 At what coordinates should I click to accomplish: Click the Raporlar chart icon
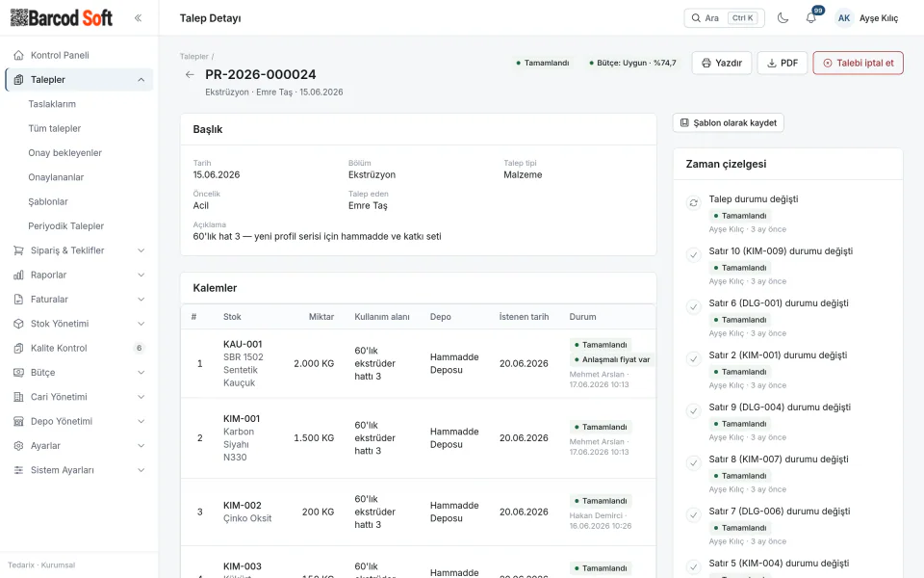(x=19, y=275)
